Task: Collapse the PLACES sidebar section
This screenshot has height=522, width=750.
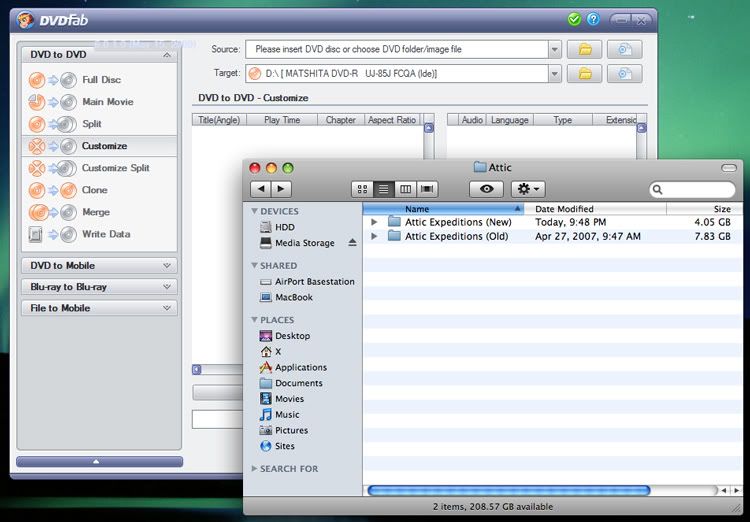Action: point(254,320)
